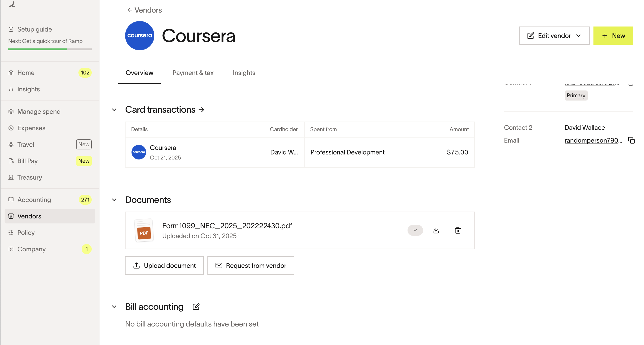Open the Travel section
The image size is (644, 345).
[26, 144]
